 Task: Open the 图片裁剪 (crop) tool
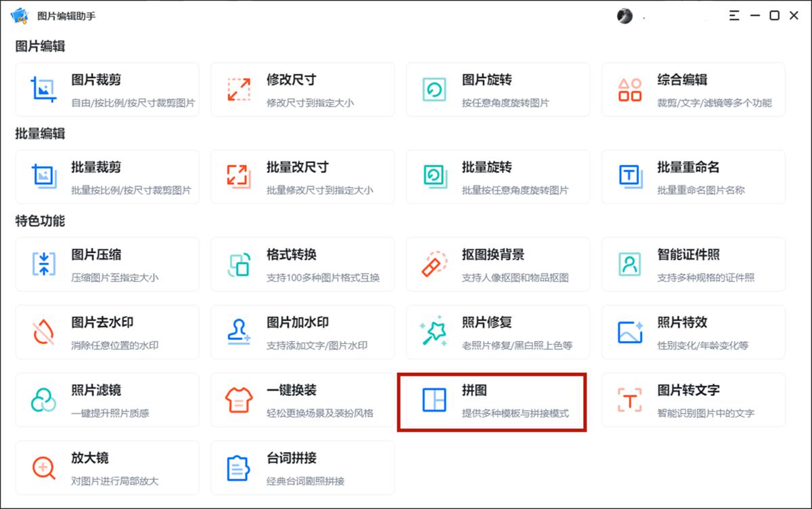click(107, 89)
